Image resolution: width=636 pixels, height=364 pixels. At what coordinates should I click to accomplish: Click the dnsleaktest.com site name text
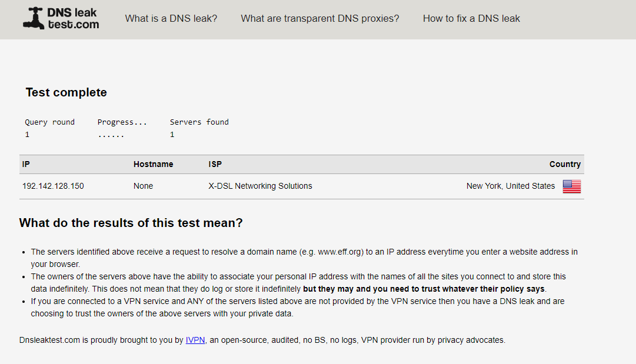coord(73,18)
